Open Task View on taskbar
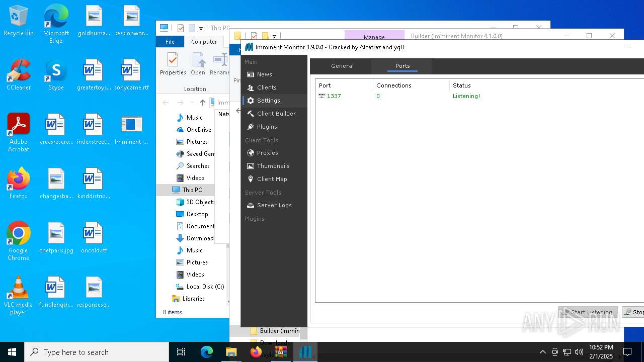 181,352
